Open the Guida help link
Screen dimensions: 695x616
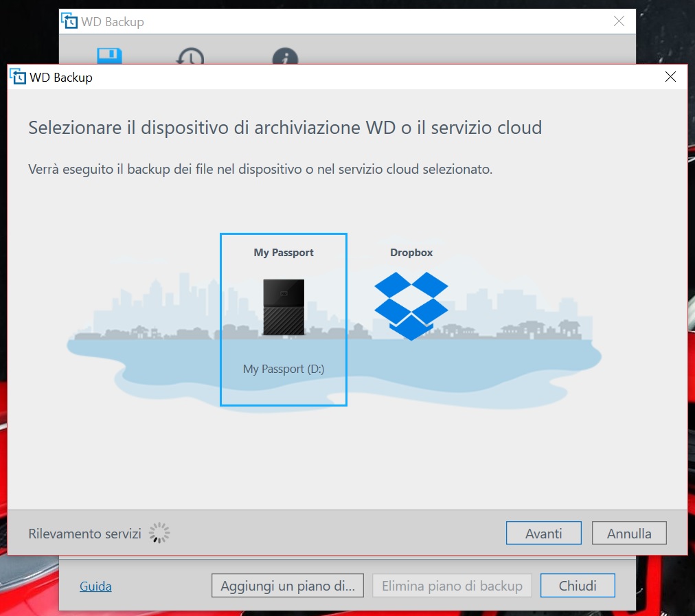click(x=95, y=586)
